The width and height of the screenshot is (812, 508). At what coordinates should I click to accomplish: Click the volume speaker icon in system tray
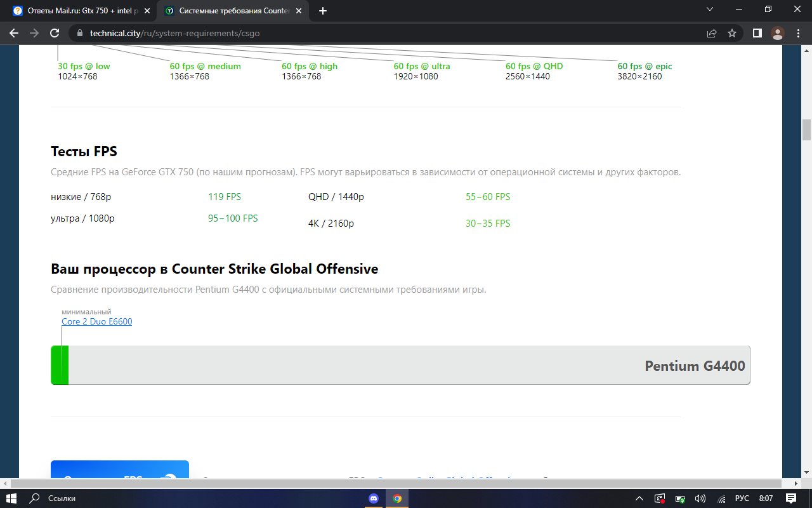tap(700, 498)
